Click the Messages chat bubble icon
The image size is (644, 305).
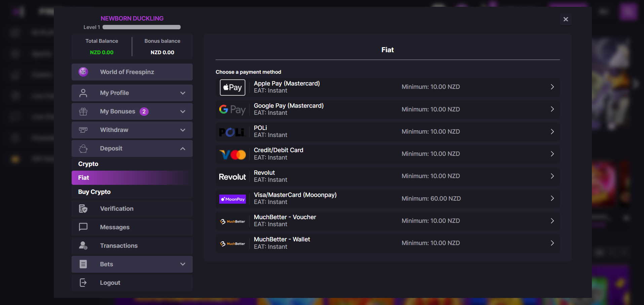(83, 227)
